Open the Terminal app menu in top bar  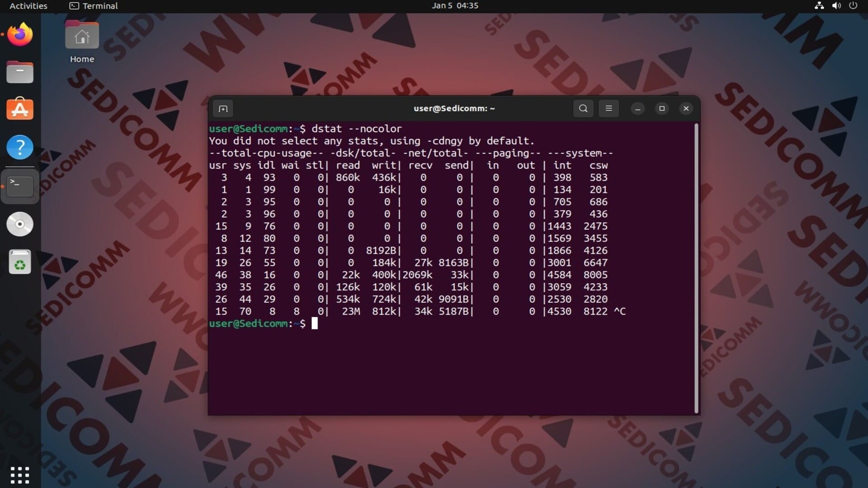[94, 6]
